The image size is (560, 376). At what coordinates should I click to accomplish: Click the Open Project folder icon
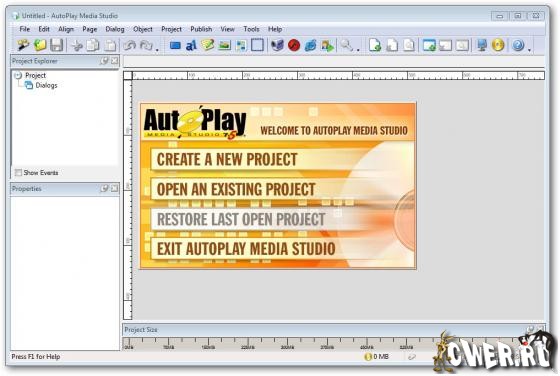(40, 45)
